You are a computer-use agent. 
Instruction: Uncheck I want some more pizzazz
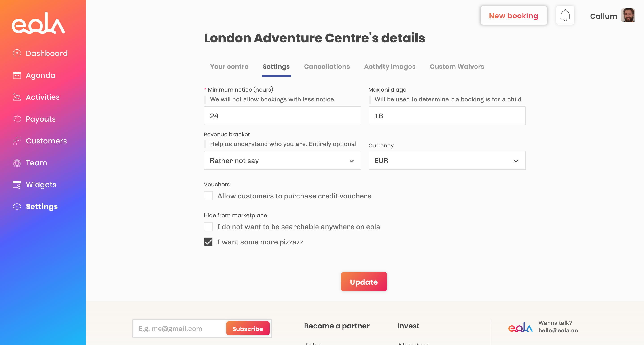[x=208, y=242]
